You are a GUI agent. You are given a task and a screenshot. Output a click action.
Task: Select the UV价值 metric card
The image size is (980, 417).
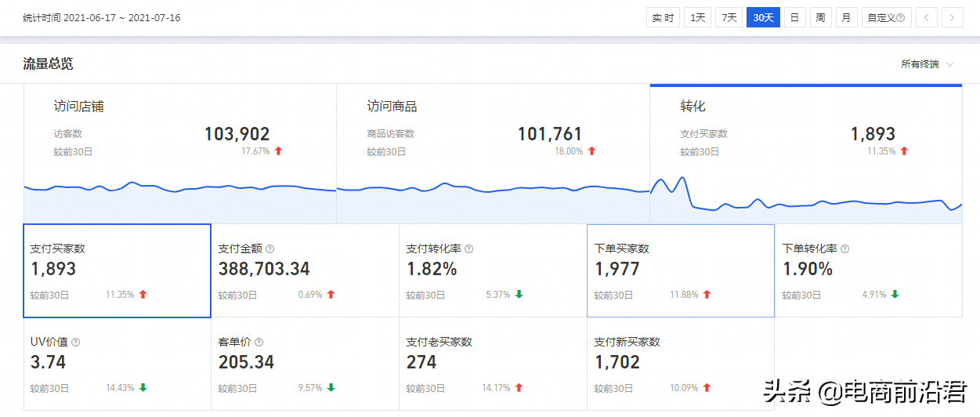[118, 364]
